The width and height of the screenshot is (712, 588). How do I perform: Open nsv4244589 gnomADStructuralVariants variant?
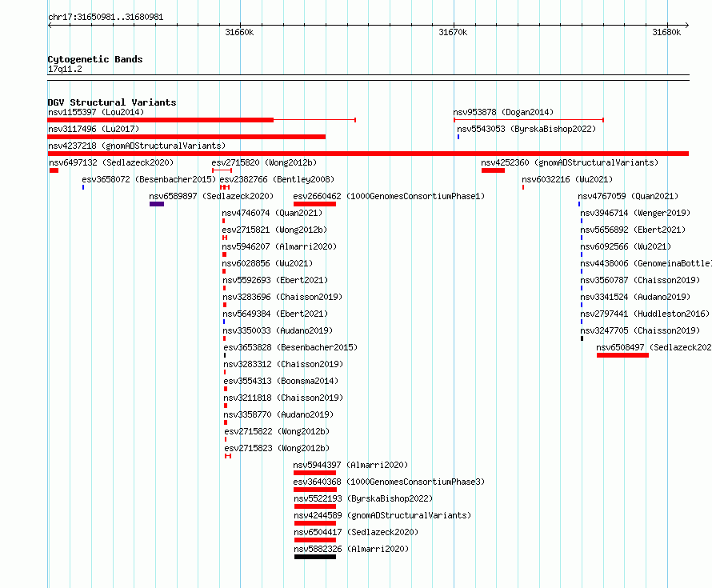coord(382,515)
